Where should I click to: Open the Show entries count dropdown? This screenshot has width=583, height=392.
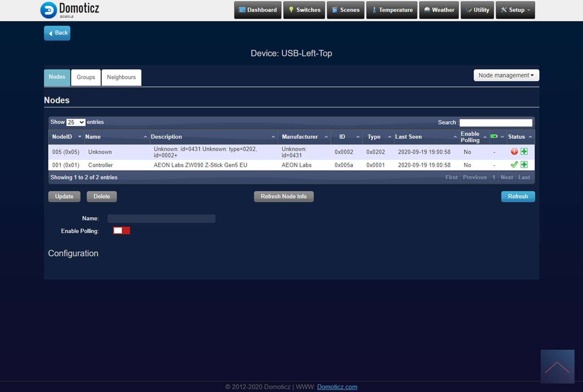click(x=76, y=122)
